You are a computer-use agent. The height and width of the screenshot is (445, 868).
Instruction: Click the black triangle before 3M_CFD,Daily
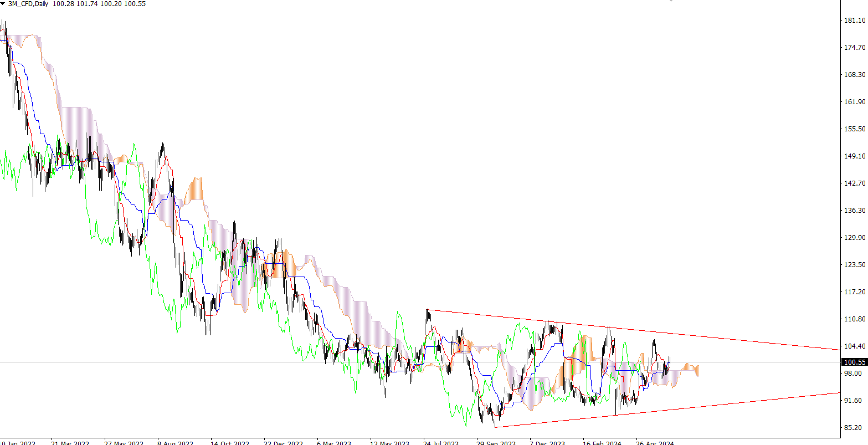point(3,3)
